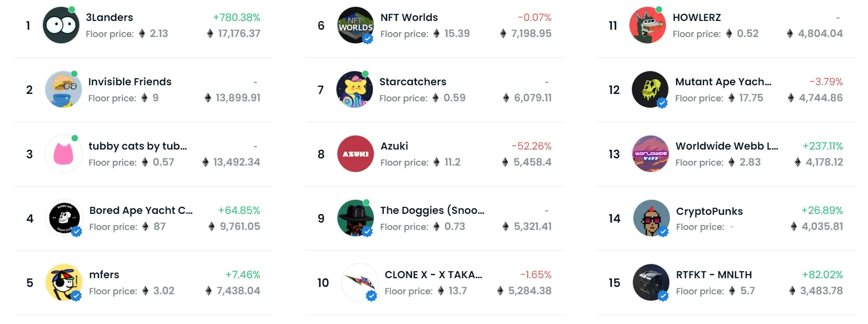The height and width of the screenshot is (324, 868).
Task: Open the Azuki collection name link
Action: 394,146
